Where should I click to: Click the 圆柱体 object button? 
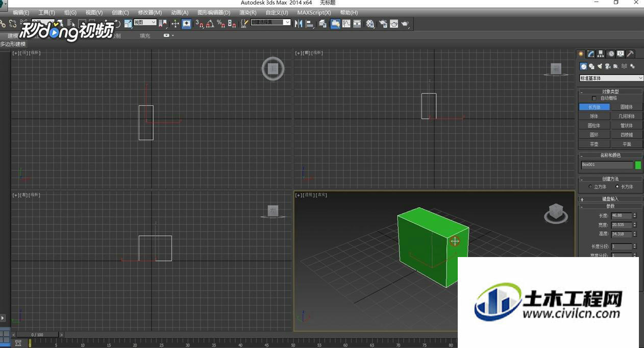point(595,125)
